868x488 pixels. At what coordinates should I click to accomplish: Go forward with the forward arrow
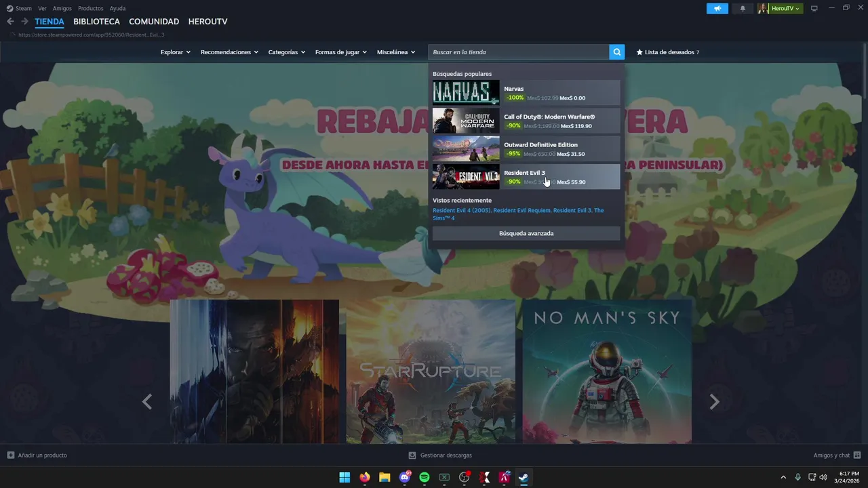pyautogui.click(x=24, y=22)
